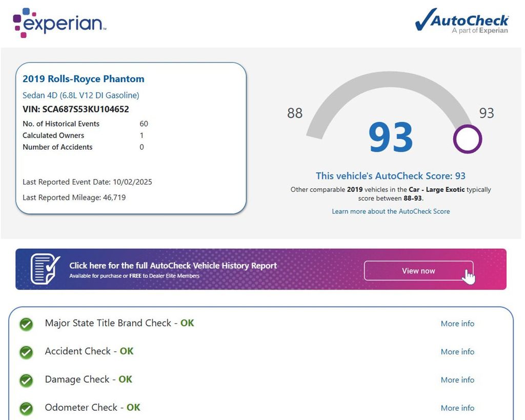Click the purple circle score gauge marker
The height and width of the screenshot is (420, 525).
pyautogui.click(x=467, y=139)
